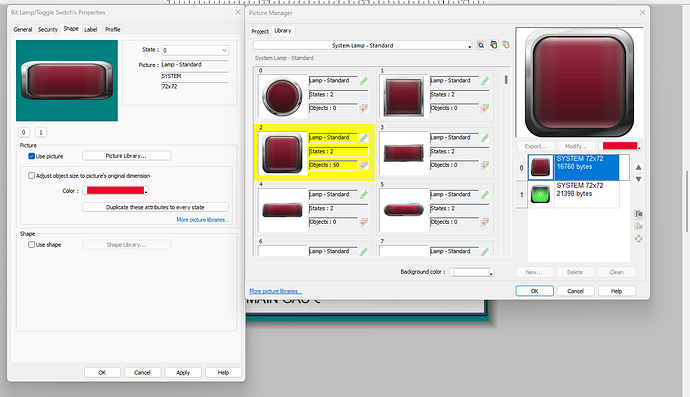The height and width of the screenshot is (397, 690).
Task: Click the middle icon beside the library dropdown
Action: pos(493,45)
